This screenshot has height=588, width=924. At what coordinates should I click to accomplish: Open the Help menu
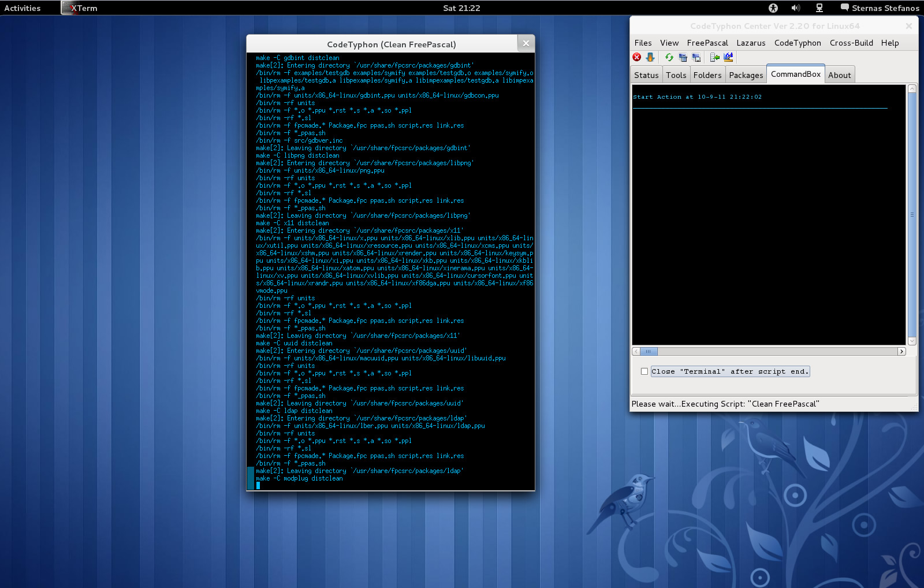coord(890,43)
